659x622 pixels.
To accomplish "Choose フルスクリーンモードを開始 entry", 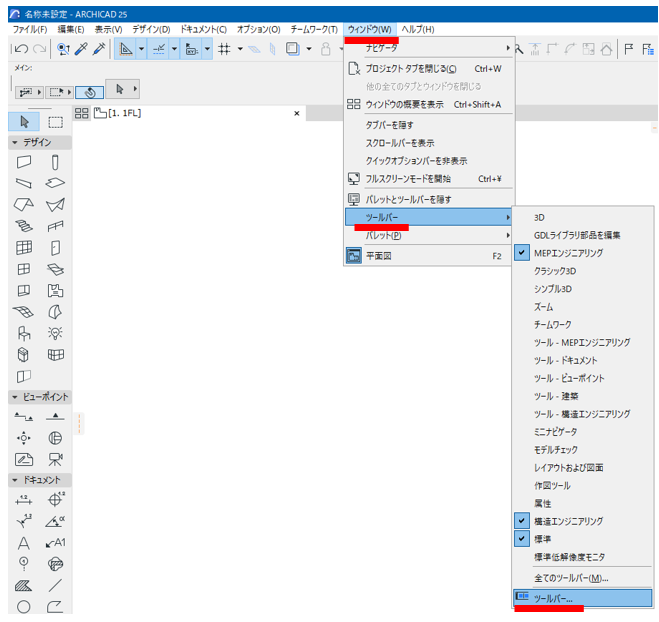I will [x=429, y=179].
